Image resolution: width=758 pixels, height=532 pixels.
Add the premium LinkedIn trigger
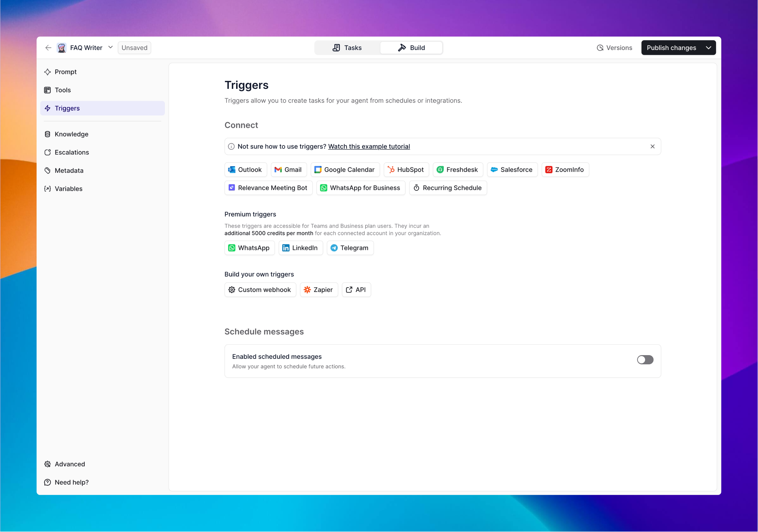point(300,248)
